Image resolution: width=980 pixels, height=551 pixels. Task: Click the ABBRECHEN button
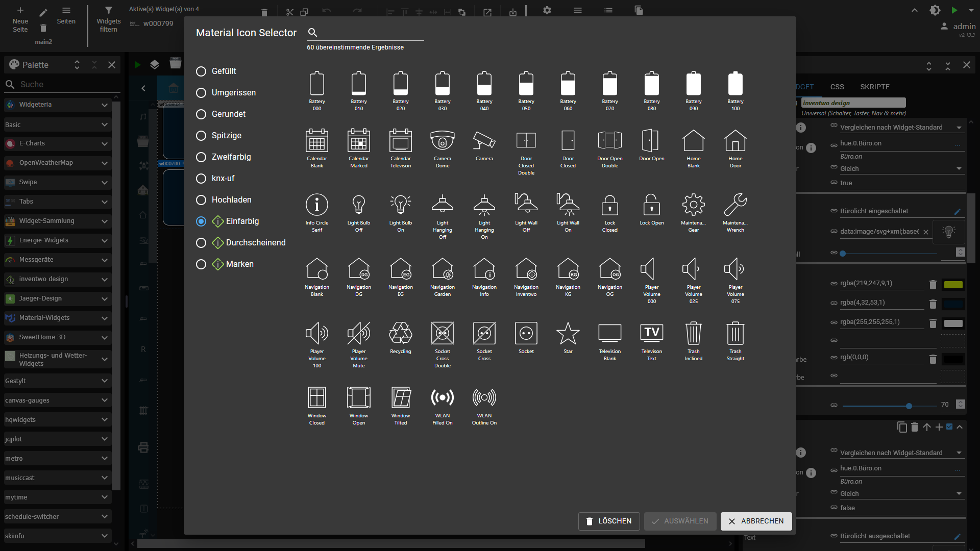756,521
